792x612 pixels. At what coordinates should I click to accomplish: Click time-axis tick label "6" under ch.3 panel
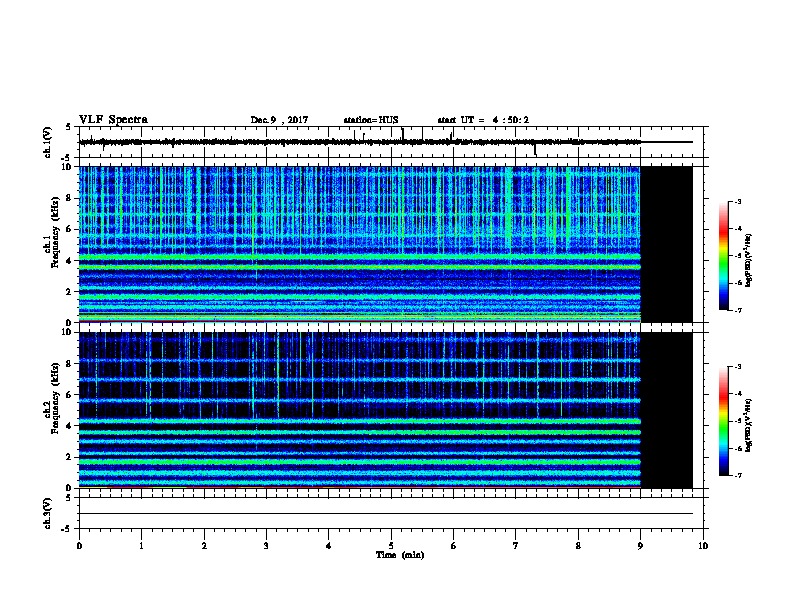point(454,546)
